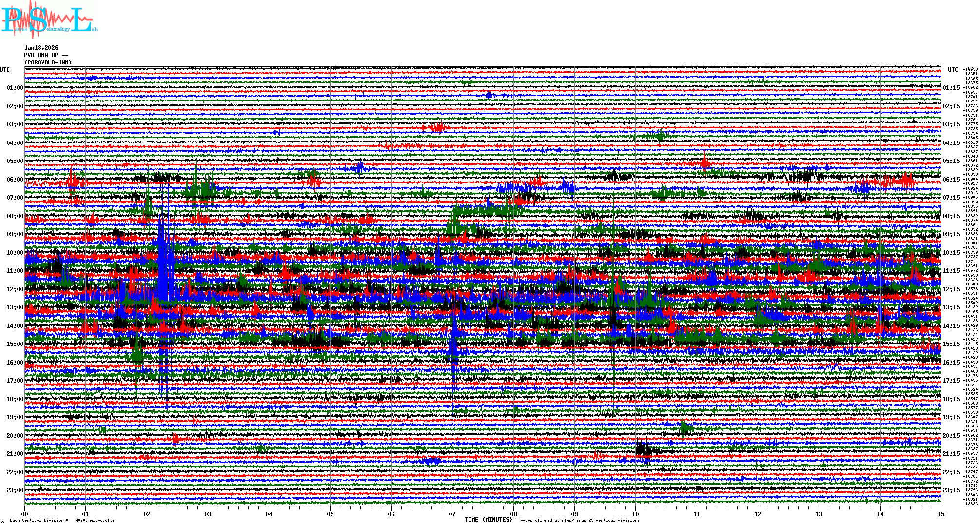
Task: Click the Jan18,2026 date label
Action: coord(41,48)
